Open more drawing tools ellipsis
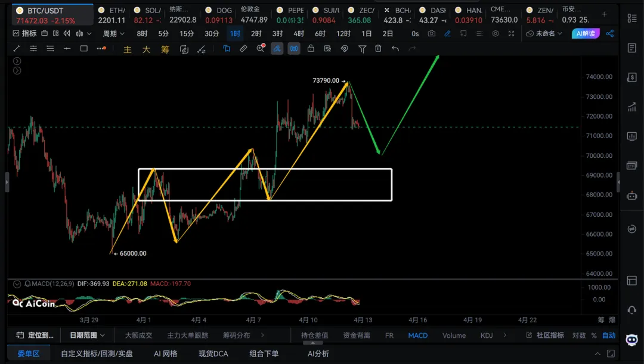 [101, 48]
